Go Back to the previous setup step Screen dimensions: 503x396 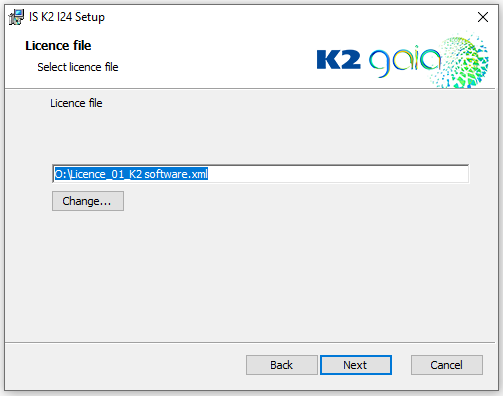[x=282, y=365]
